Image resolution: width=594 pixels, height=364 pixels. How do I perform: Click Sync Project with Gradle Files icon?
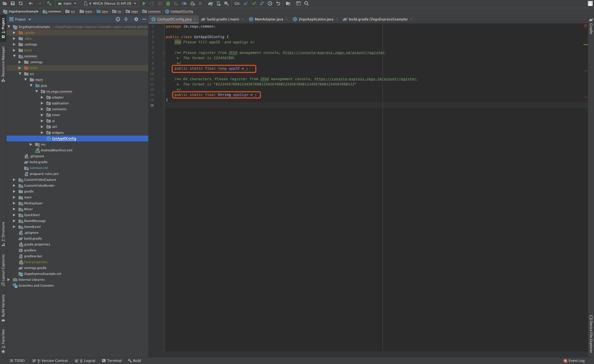pos(210,3)
